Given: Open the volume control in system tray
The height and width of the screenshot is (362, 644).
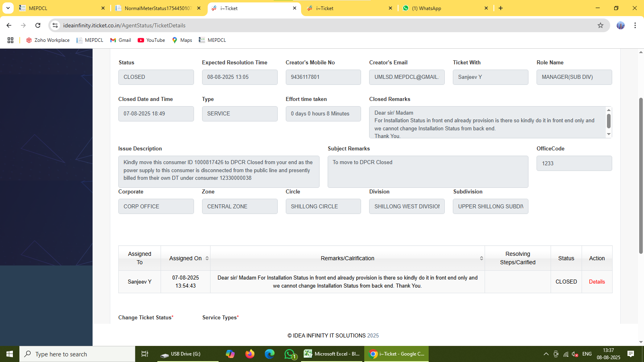Looking at the screenshot, I should point(575,354).
